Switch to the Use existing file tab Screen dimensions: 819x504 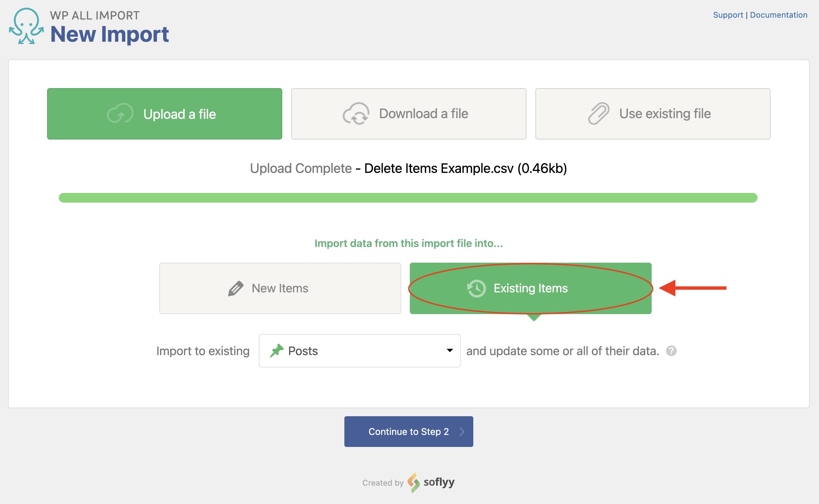pyautogui.click(x=653, y=114)
